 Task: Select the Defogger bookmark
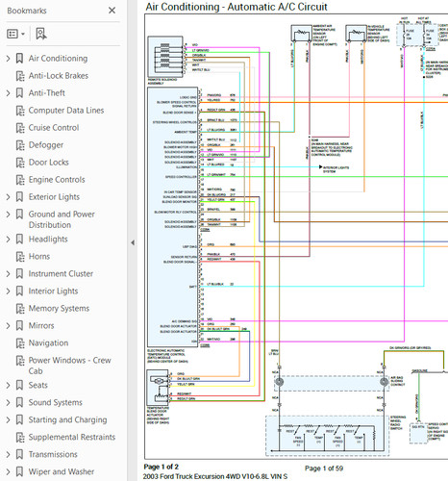coord(46,145)
